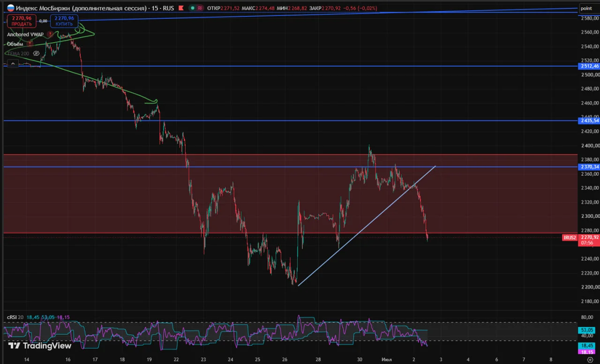This screenshot has width=600, height=364.
Task: Open the 15 timeframe interval selector
Action: click(155, 8)
